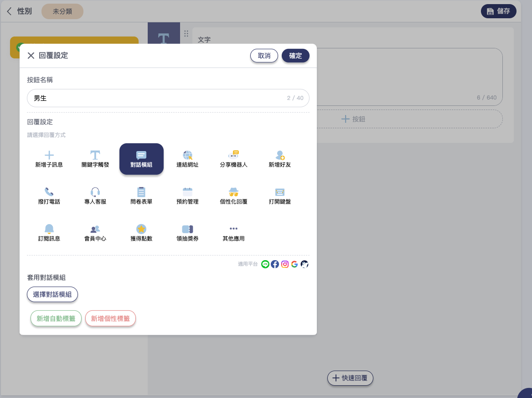Choose the 個性化回覆 icon
532x398 pixels.
click(233, 192)
